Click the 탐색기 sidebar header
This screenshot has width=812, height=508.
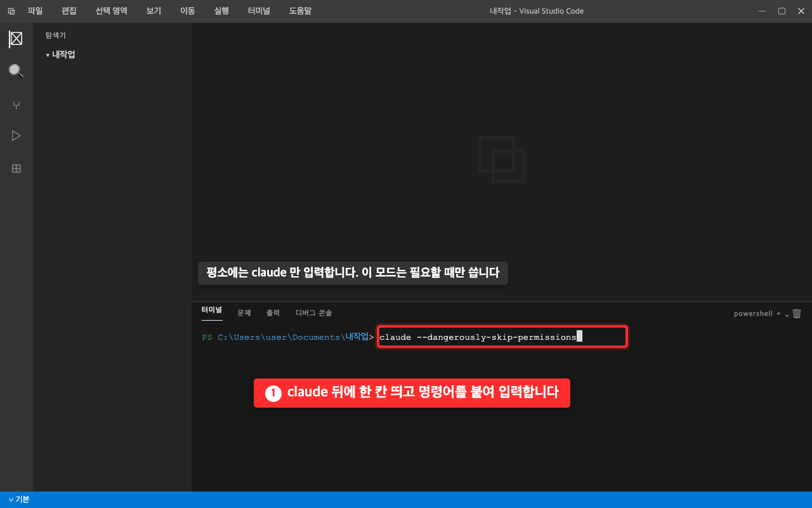56,36
